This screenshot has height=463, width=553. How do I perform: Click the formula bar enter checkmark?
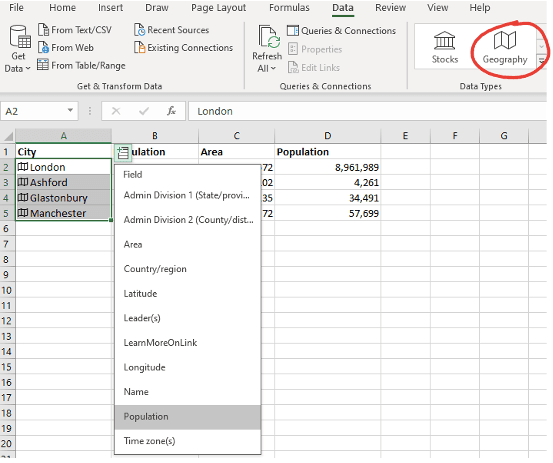pyautogui.click(x=144, y=111)
